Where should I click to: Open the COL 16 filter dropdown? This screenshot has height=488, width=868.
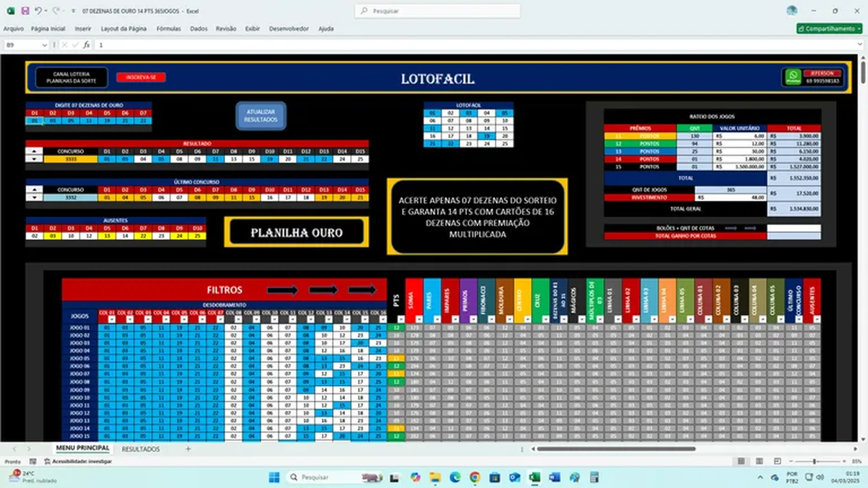383,319
